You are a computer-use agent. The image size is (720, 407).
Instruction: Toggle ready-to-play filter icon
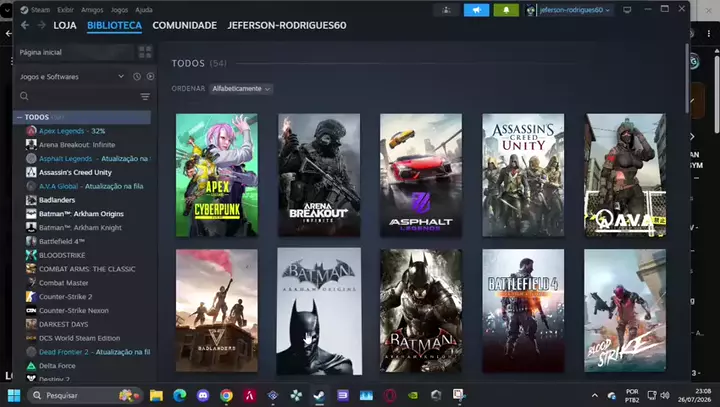tap(150, 77)
